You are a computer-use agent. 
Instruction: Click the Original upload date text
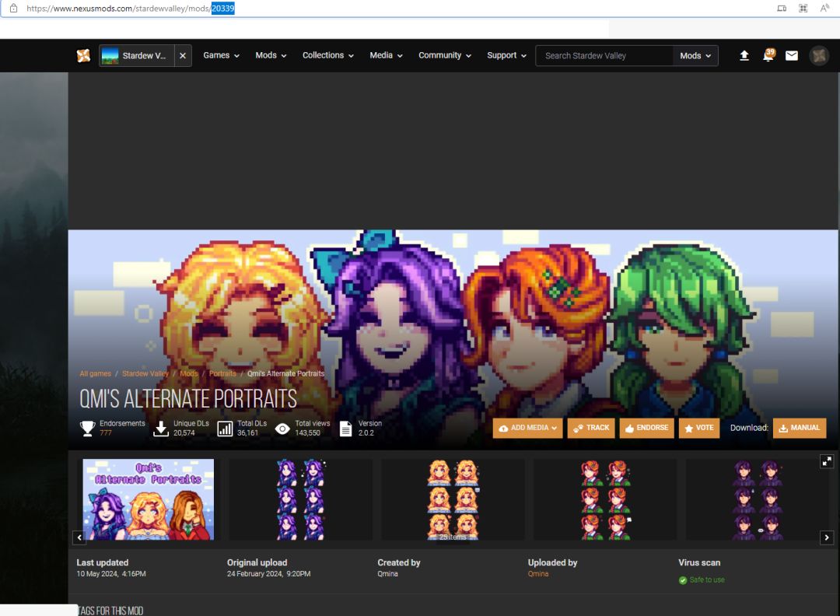(x=268, y=574)
